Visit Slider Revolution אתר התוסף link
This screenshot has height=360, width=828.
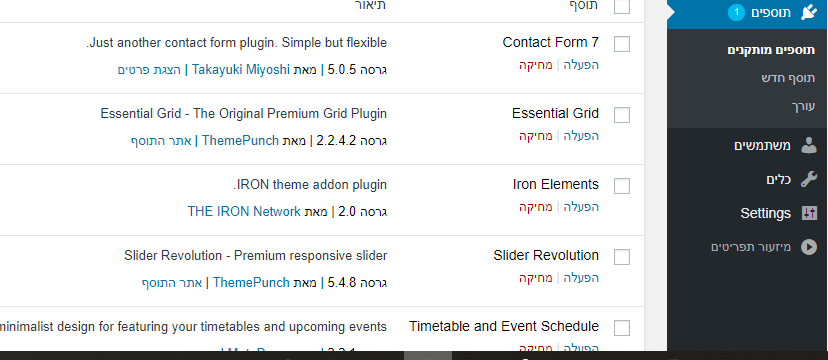[172, 283]
